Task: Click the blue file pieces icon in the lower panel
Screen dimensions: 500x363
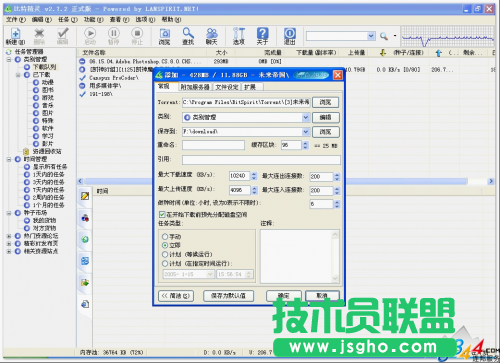Action: click(85, 261)
